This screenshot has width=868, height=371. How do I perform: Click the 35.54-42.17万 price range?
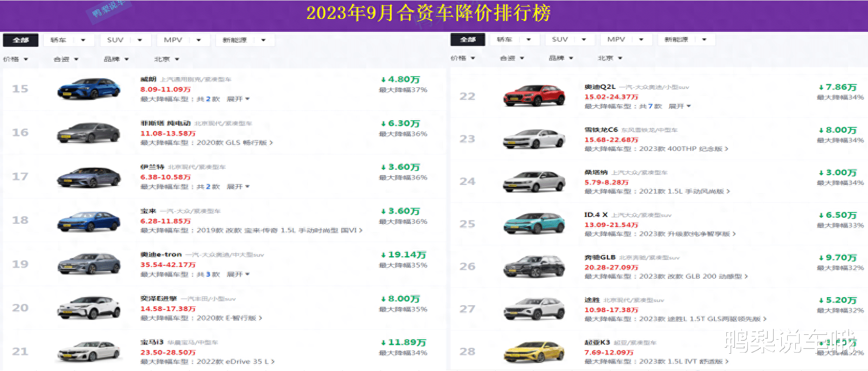168,265
